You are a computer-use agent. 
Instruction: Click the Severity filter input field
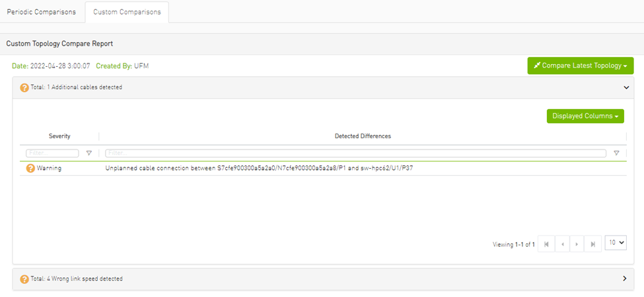pos(52,153)
